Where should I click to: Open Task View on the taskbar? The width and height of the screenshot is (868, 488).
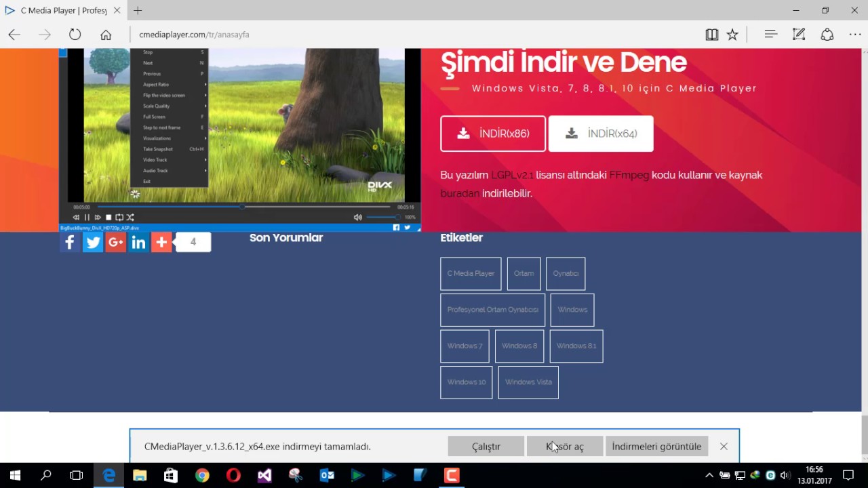[77, 475]
